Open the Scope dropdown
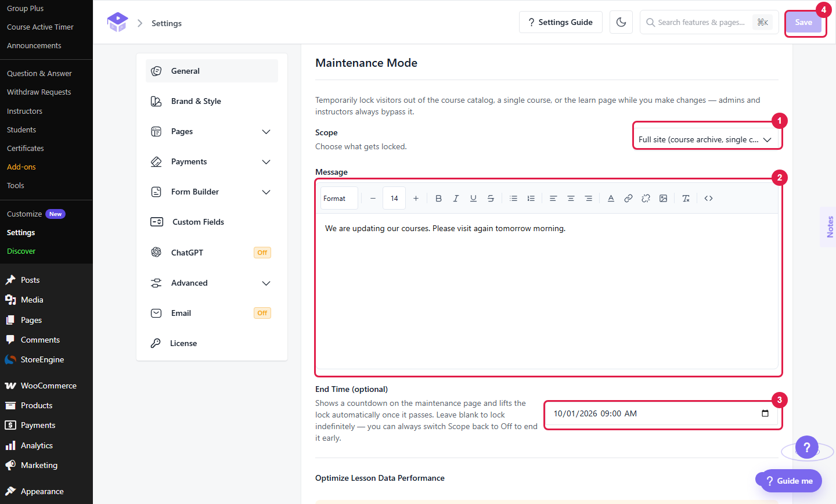Image resolution: width=836 pixels, height=504 pixels. 705,139
